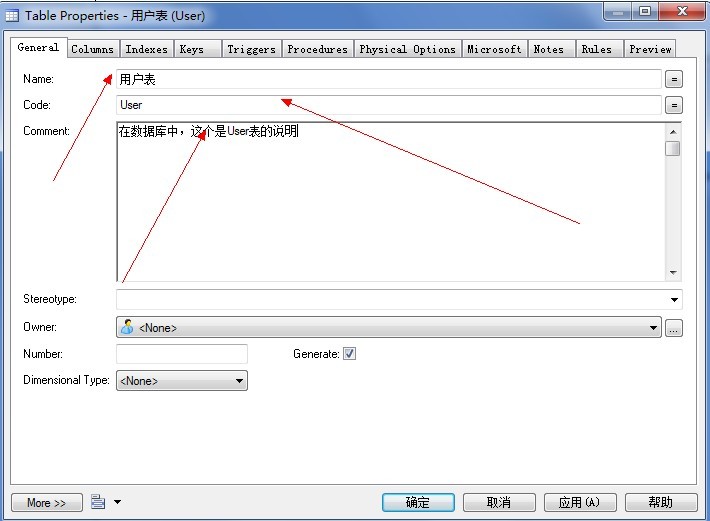Viewport: 710px width, 521px height.
Task: Expand the Owner dropdown list
Action: (654, 328)
